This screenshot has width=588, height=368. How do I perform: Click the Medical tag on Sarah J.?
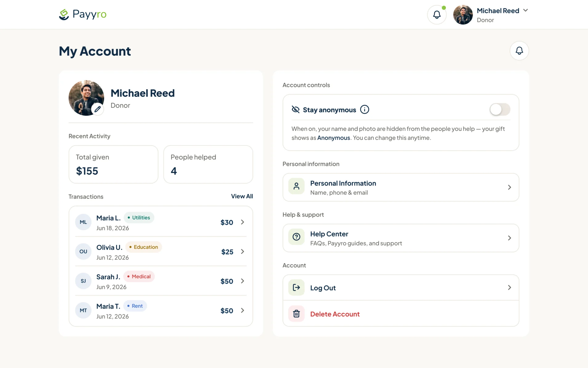click(139, 276)
